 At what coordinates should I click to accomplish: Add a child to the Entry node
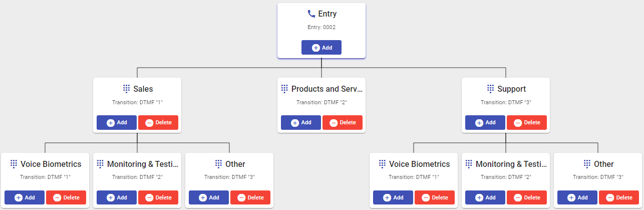321,48
